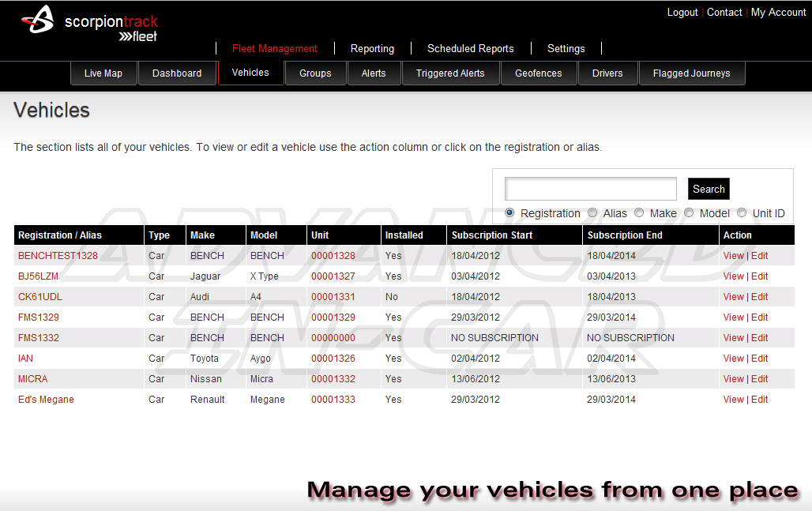Select the Unit ID radio option
The width and height of the screenshot is (812, 511).
click(x=742, y=212)
